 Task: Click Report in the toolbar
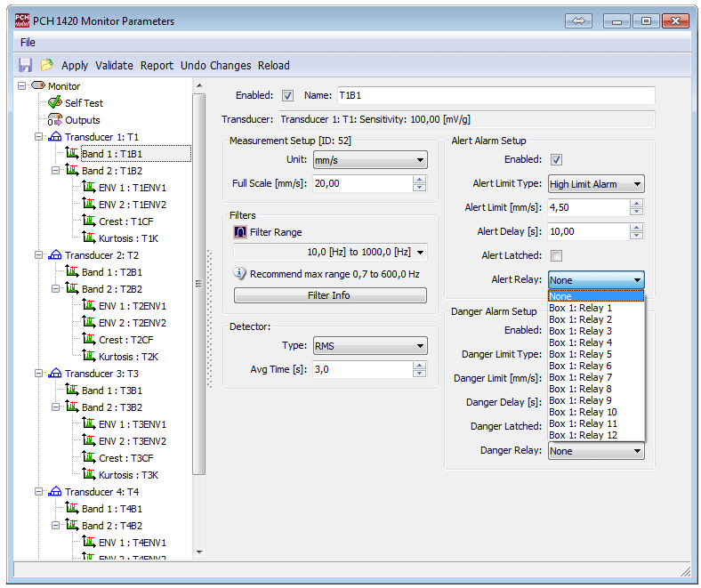(x=157, y=65)
